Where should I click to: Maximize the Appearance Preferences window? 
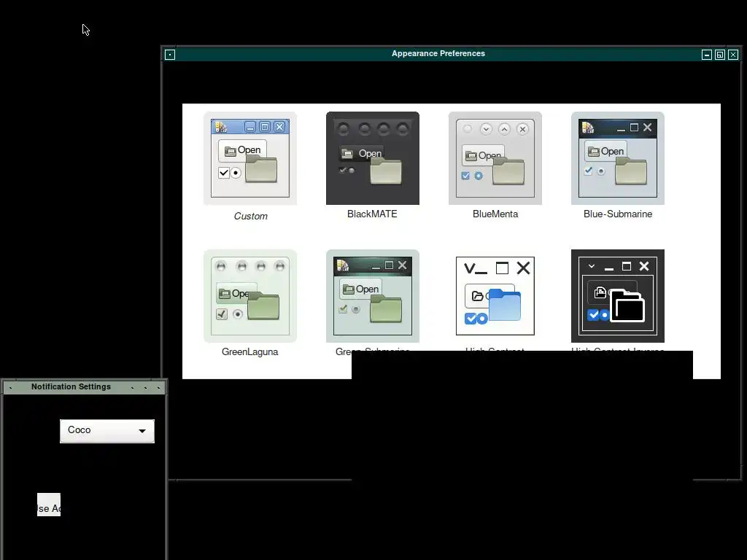[720, 55]
